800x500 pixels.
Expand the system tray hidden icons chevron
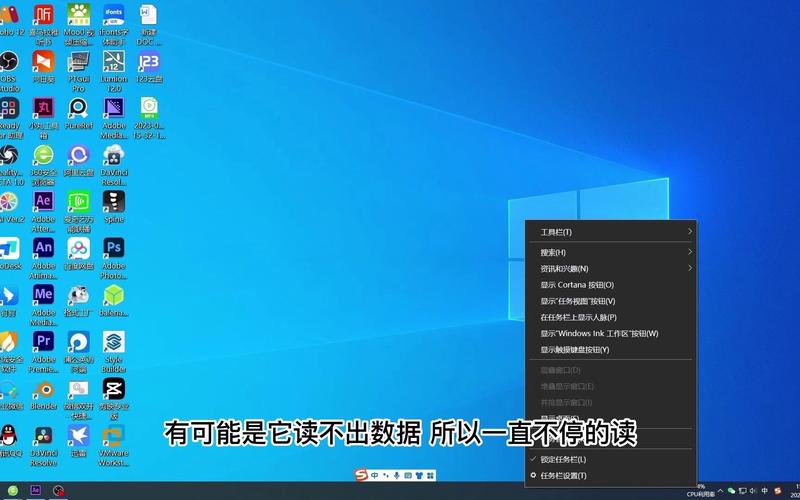point(720,491)
